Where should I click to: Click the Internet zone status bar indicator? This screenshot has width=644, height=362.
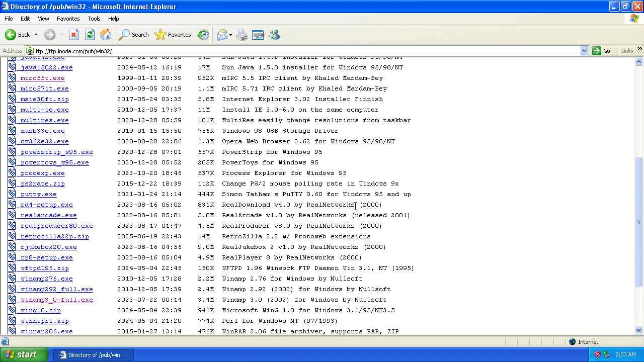point(584,342)
